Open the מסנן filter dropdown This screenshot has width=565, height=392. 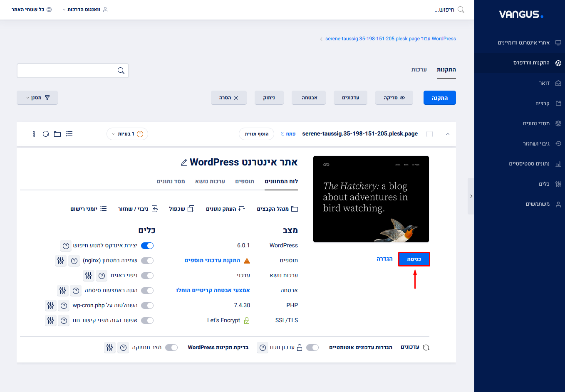37,98
